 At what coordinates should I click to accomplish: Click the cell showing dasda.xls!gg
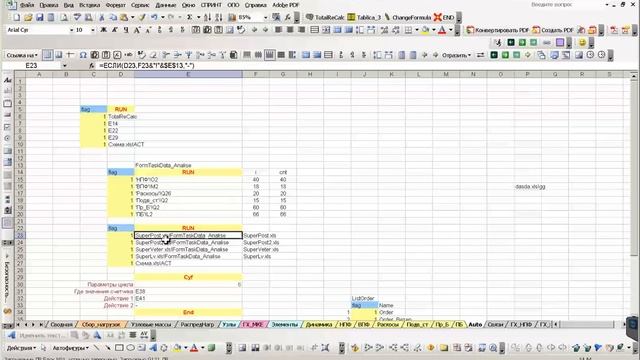click(x=530, y=187)
